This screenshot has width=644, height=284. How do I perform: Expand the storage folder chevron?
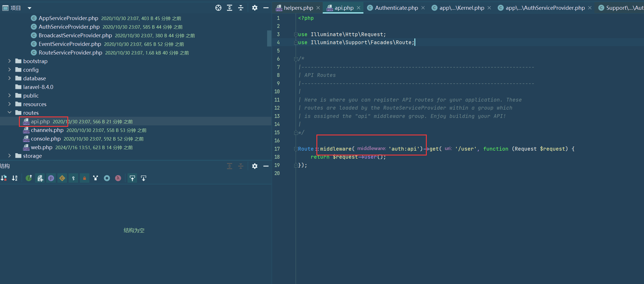[9, 156]
